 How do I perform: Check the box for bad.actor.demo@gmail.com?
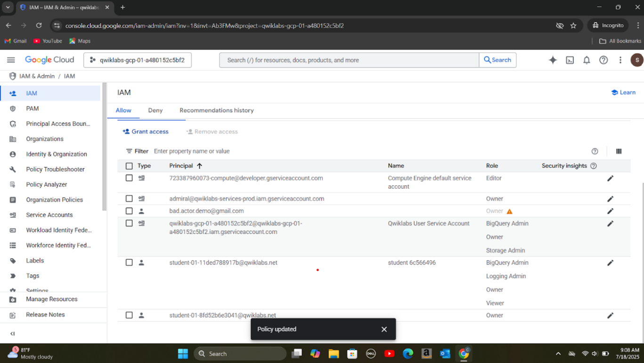click(129, 211)
